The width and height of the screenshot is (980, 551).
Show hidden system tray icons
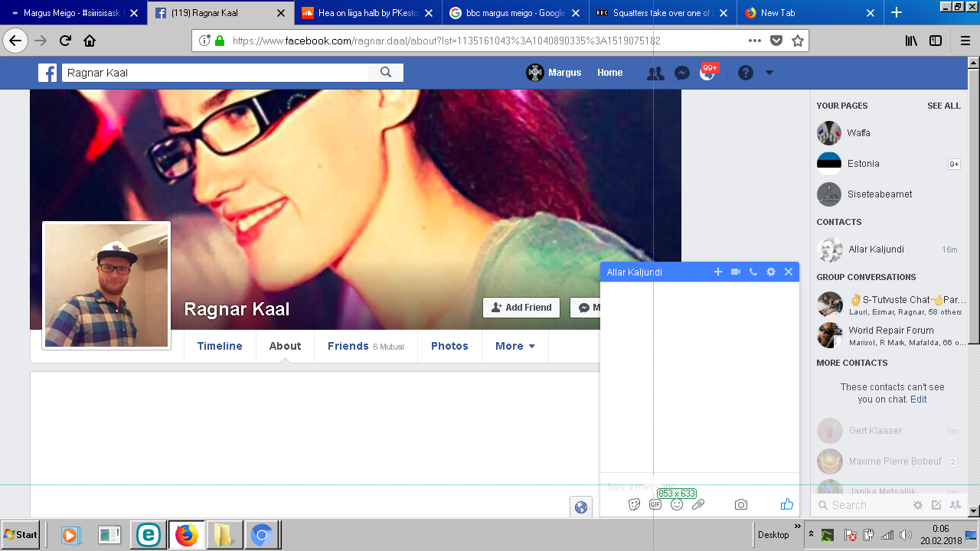point(812,534)
